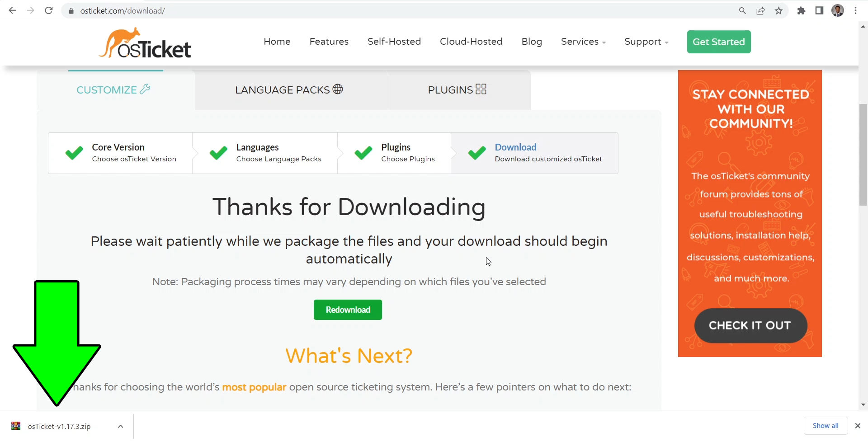This screenshot has height=442, width=868.
Task: Bookmark this page with the star icon
Action: pyautogui.click(x=778, y=10)
